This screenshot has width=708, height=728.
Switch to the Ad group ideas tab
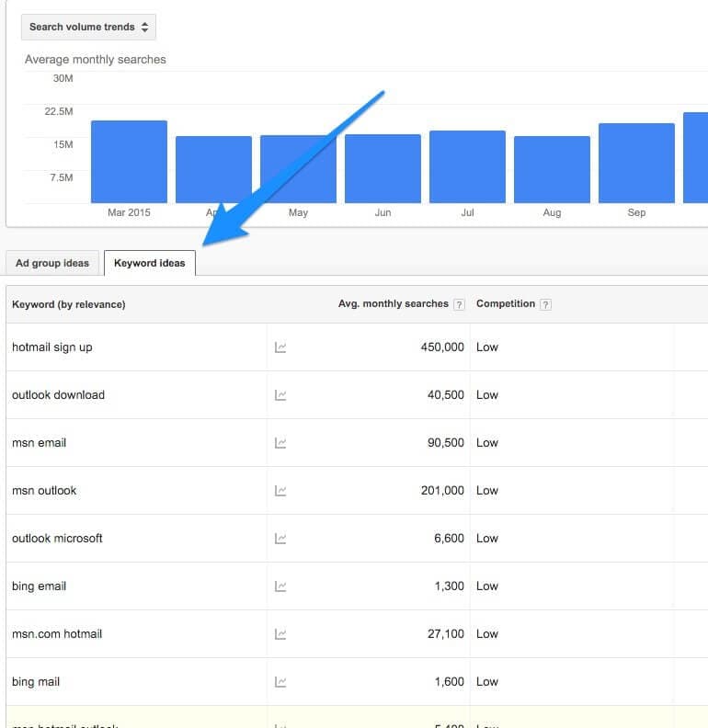(x=52, y=263)
